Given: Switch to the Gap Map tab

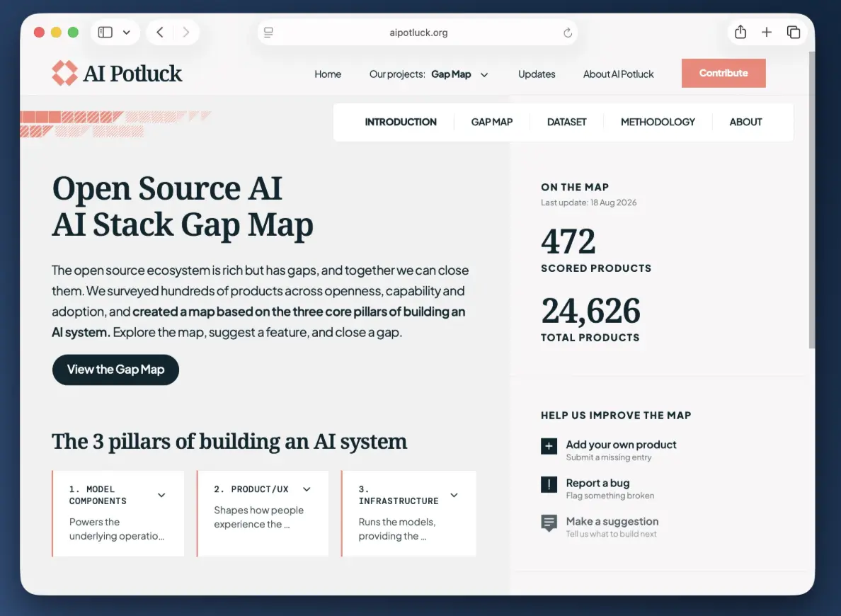Looking at the screenshot, I should point(492,122).
